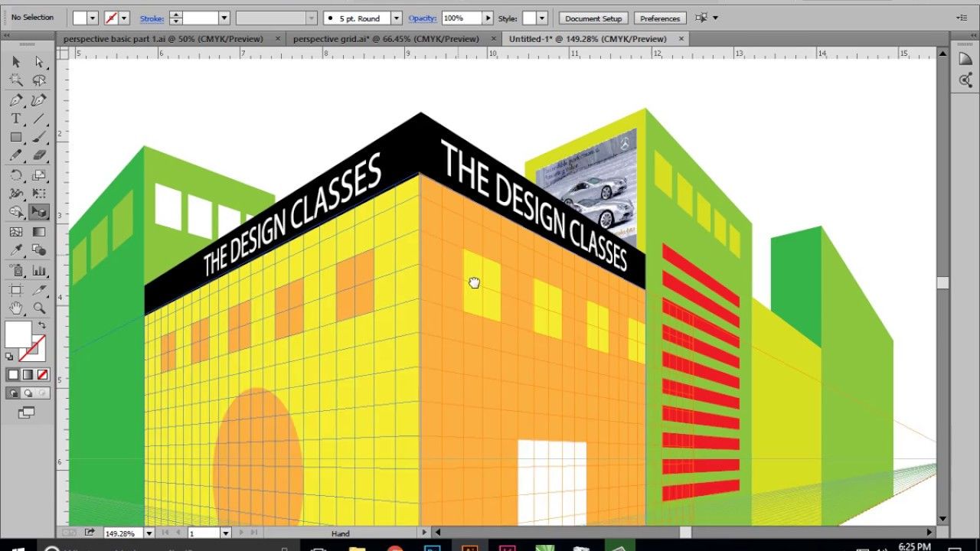The height and width of the screenshot is (551, 980).
Task: Set paint mode to Gradient
Action: pos(28,375)
